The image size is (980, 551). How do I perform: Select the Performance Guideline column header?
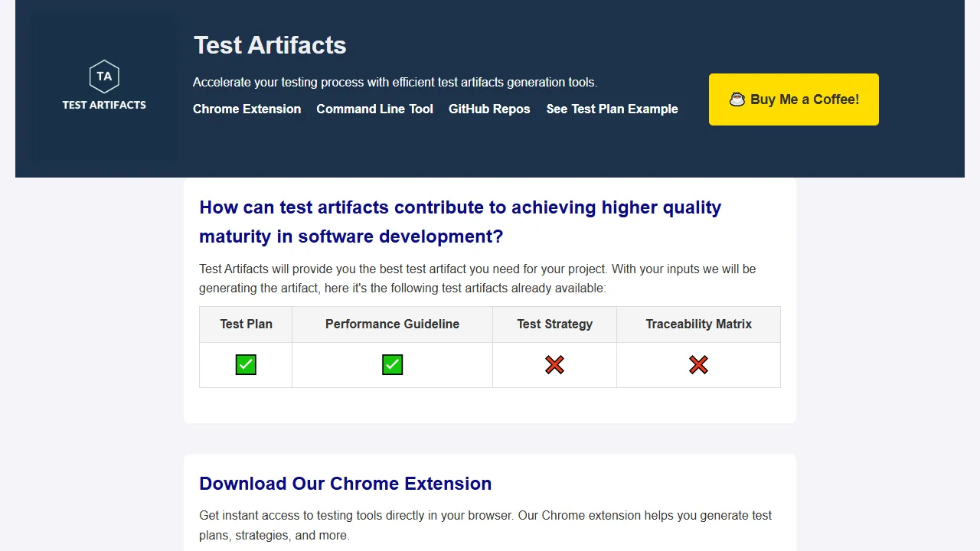point(392,324)
